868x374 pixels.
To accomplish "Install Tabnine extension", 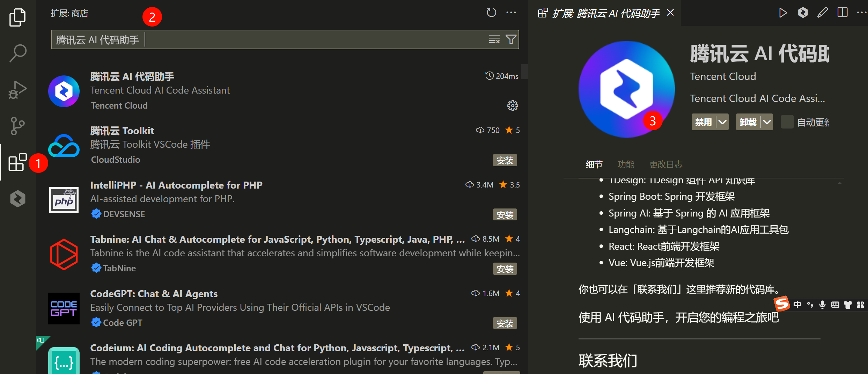I will [x=505, y=269].
